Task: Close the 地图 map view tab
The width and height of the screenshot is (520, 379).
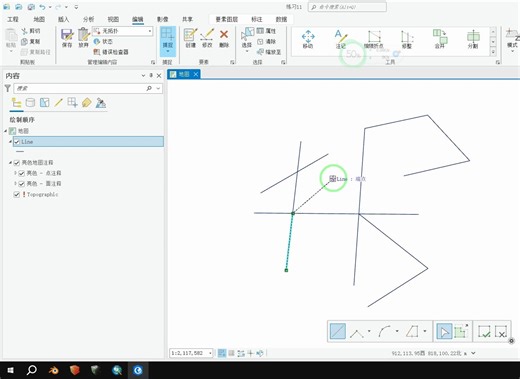Action: [x=196, y=74]
